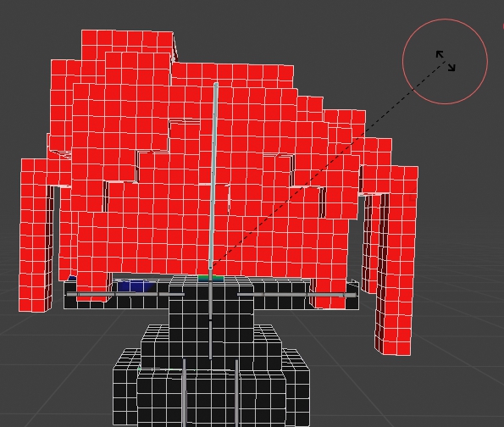Click the highlighted light-blue head bone
The width and height of the screenshot is (504, 427).
(x=213, y=175)
